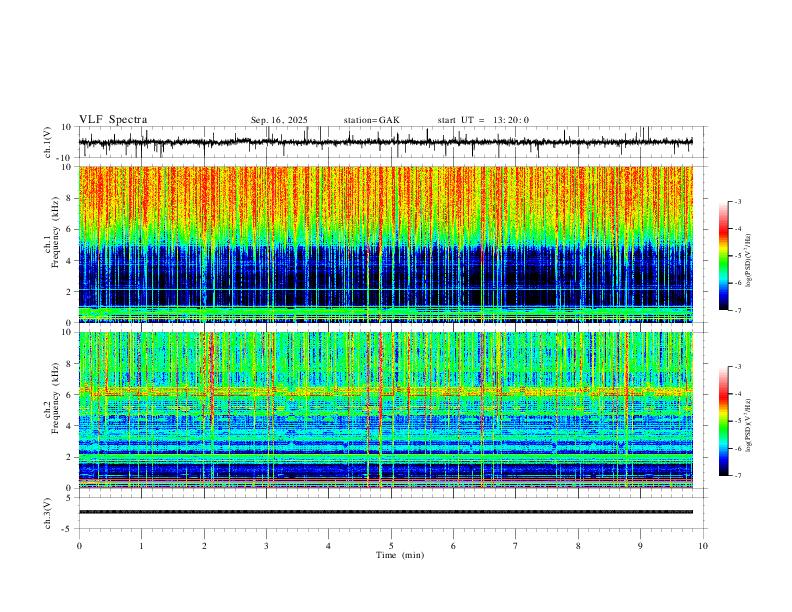The height and width of the screenshot is (612, 792).
Task: Click the "ch.2 Frequency (kHz)" axis label
Action: [x=52, y=398]
